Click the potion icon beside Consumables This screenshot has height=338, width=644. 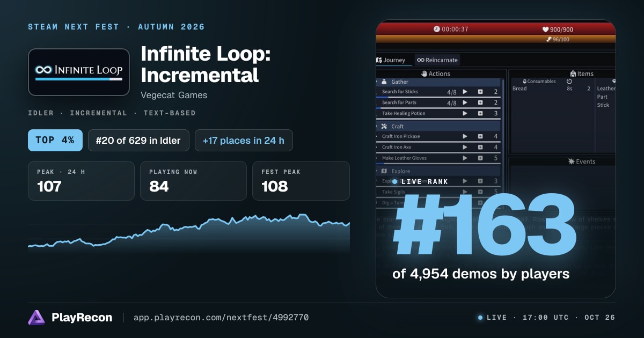pos(525,82)
